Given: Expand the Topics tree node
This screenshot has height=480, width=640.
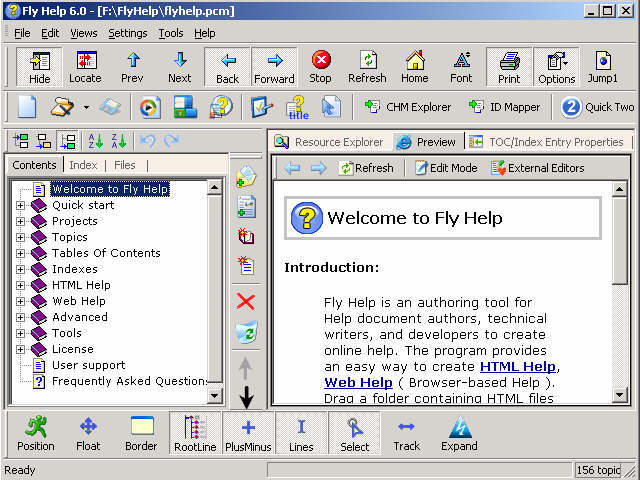Looking at the screenshot, I should pyautogui.click(x=20, y=237).
